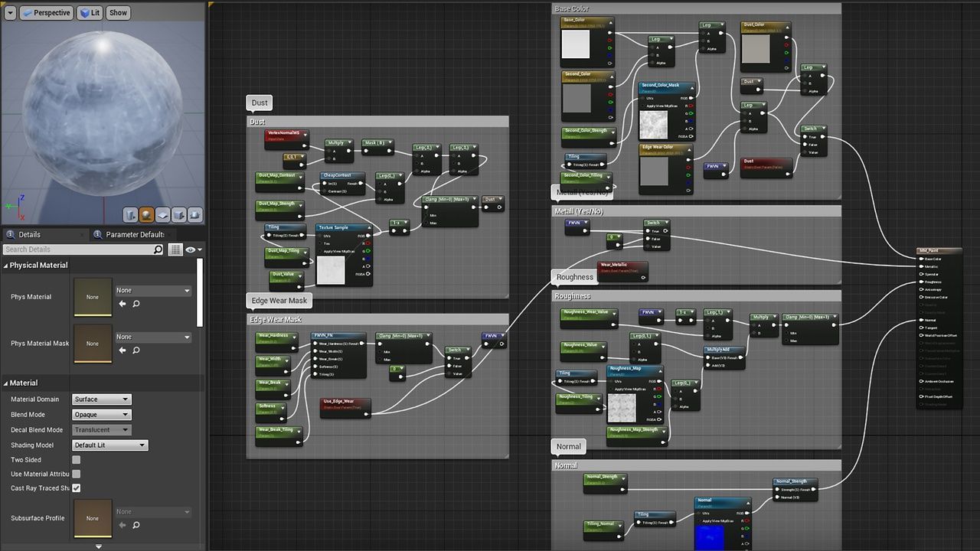
Task: Open the Blend Mode Opaque dropdown
Action: [102, 415]
